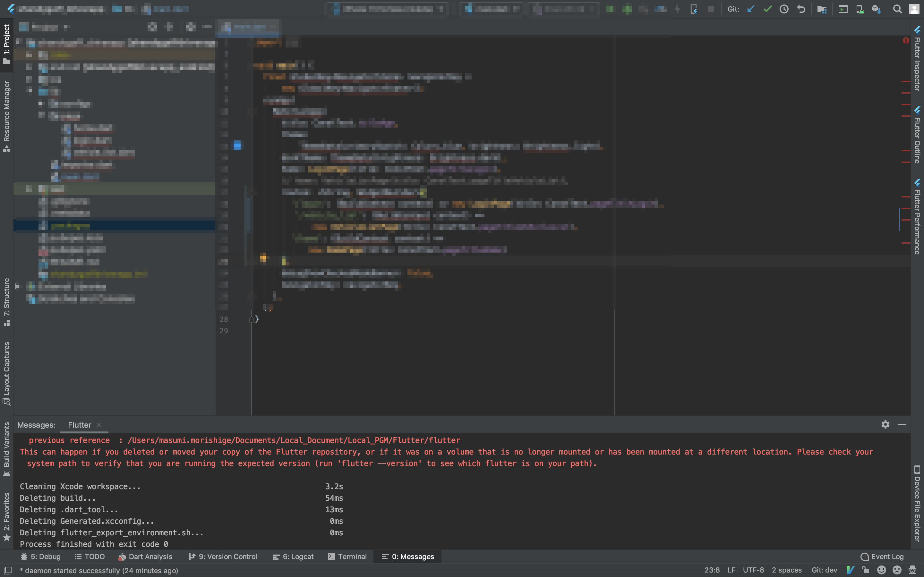The image size is (924, 577).
Task: Update project from Git with blue arrow
Action: (750, 9)
